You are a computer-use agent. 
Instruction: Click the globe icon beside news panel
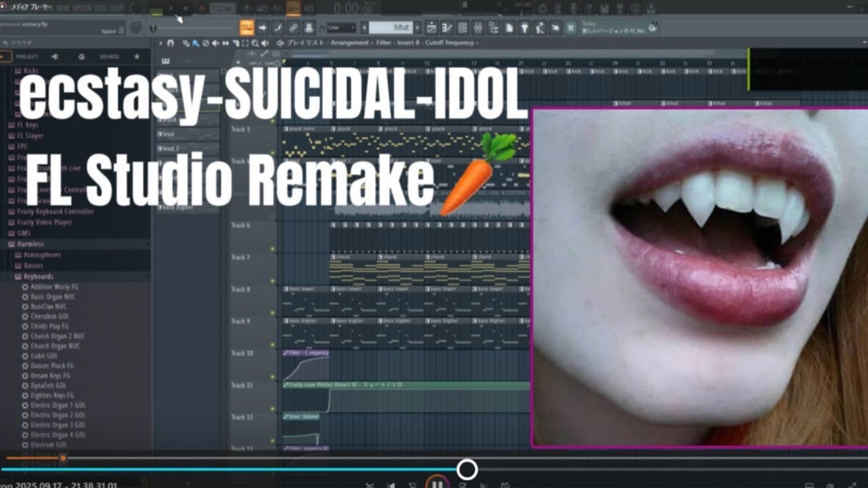651,28
